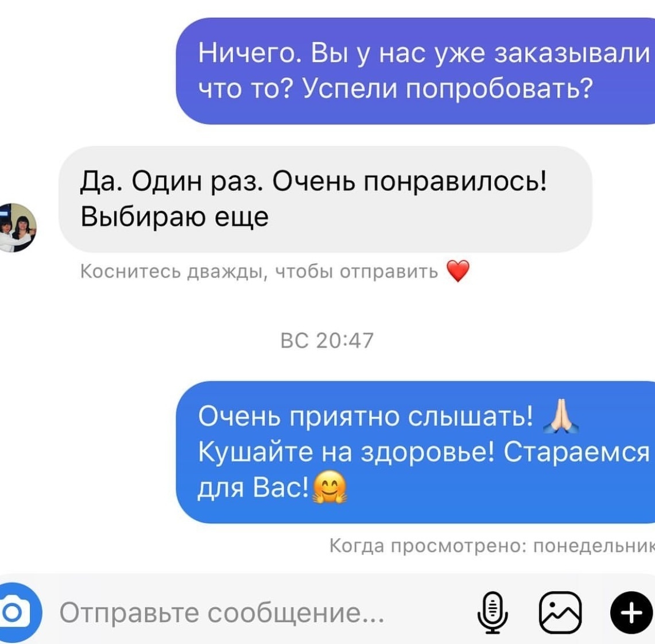Open the photo gallery picker icon

pyautogui.click(x=560, y=612)
